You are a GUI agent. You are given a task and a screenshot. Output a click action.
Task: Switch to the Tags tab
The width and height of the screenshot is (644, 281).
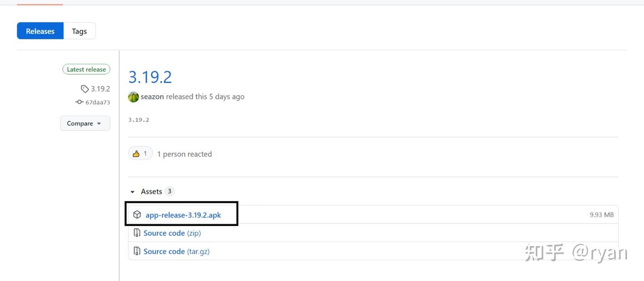pos(79,31)
